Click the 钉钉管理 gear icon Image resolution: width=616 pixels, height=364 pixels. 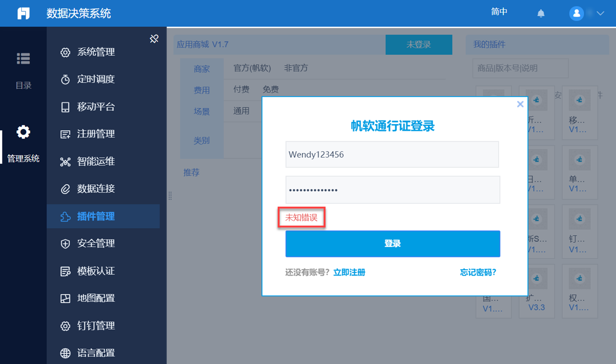(65, 326)
